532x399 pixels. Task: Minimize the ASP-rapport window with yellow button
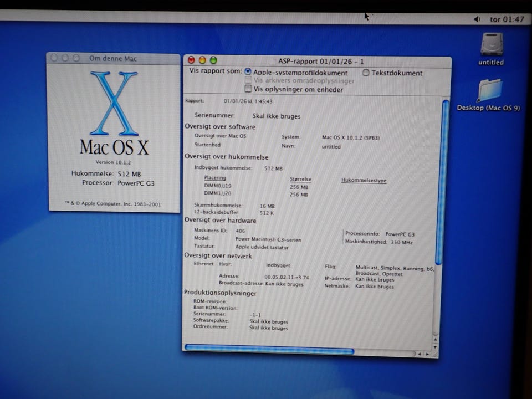pos(202,60)
